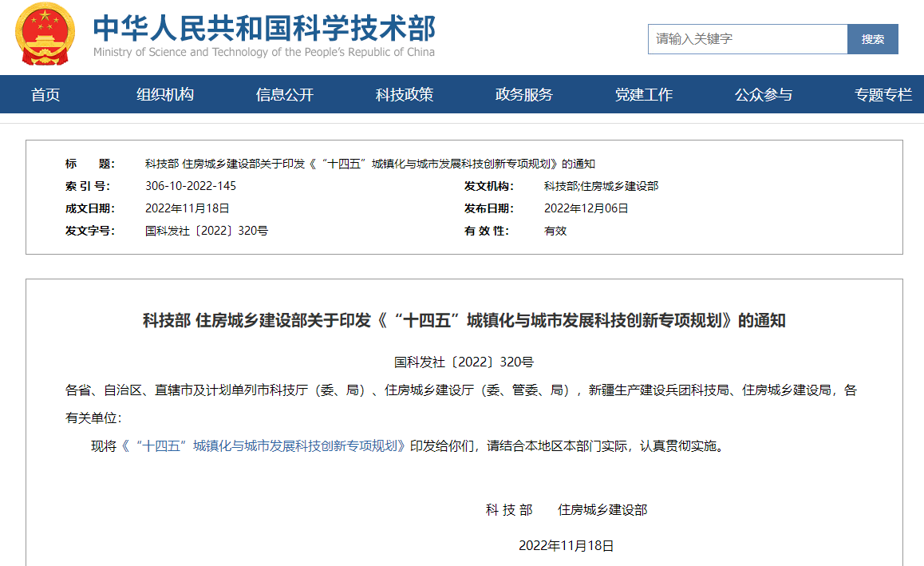Click the 成文日期 label
The width and height of the screenshot is (924, 566).
(89, 208)
